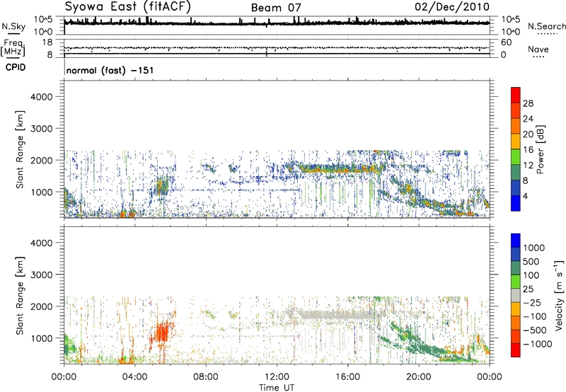Click the "24" Power colorbar label
Image resolution: width=566 pixels, height=392 pixels.
coord(528,119)
